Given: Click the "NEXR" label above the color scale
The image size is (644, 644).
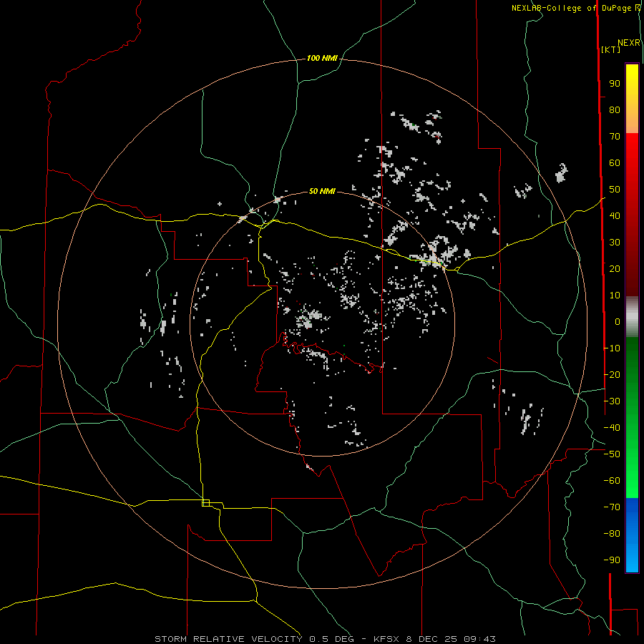Looking at the screenshot, I should (x=629, y=43).
